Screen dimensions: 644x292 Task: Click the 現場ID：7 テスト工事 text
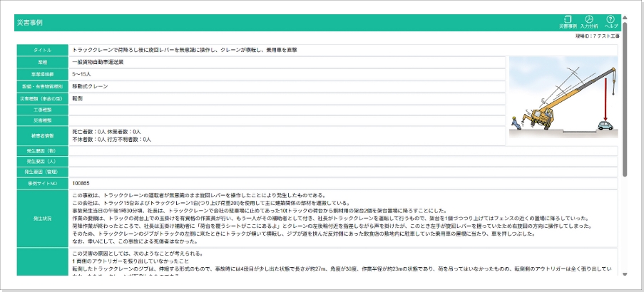click(598, 35)
